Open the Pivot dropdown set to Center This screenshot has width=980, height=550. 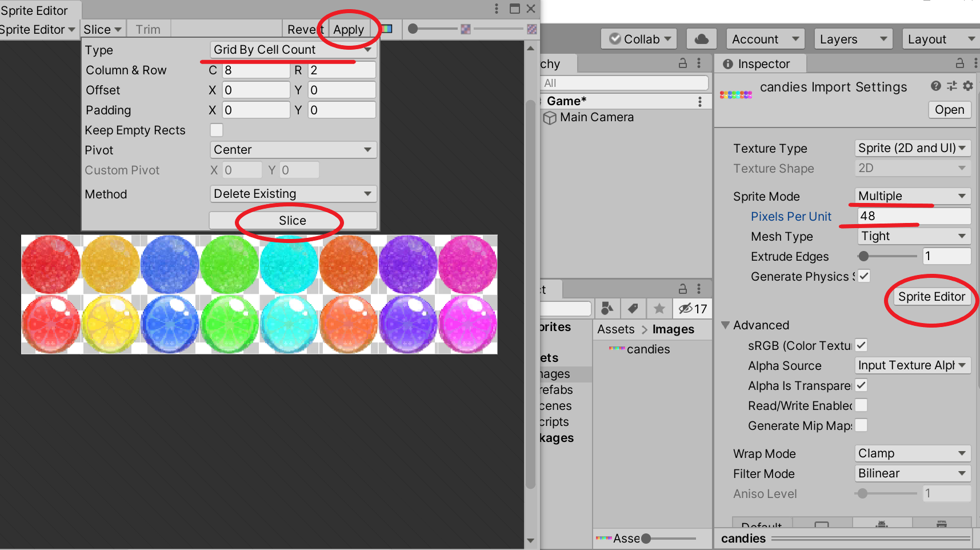(293, 150)
